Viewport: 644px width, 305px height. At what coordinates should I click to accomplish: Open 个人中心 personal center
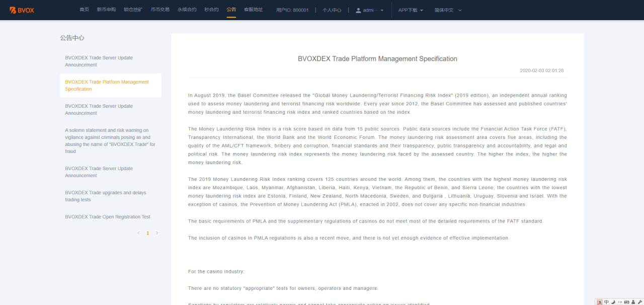coord(332,10)
